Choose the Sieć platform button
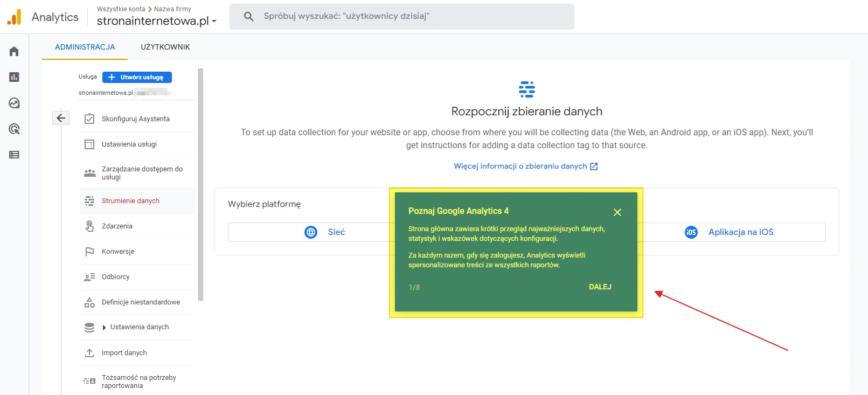Screen dimensions: 868x395 coord(325,232)
